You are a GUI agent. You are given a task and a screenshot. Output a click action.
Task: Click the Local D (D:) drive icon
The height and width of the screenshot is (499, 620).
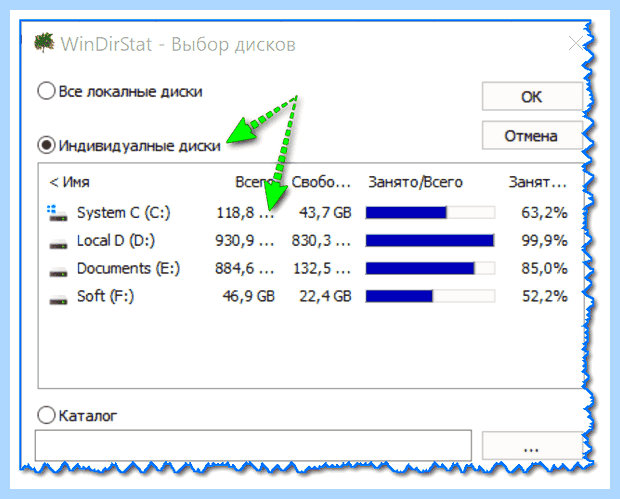tap(58, 243)
